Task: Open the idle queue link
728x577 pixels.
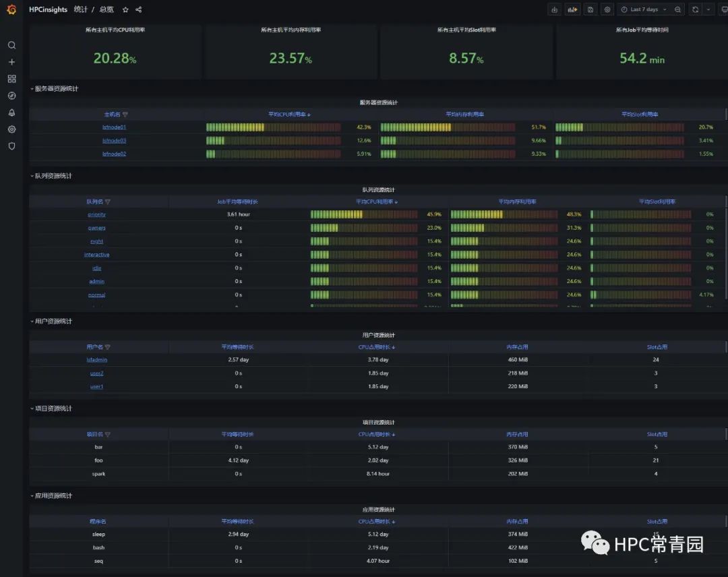Action: [x=96, y=268]
